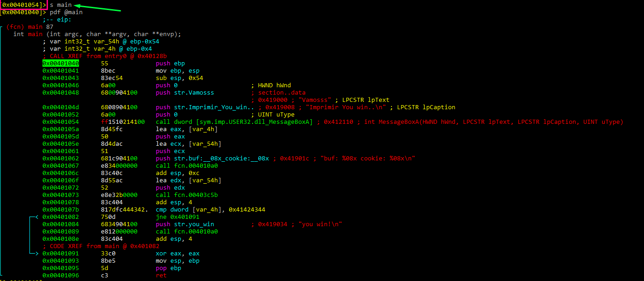This screenshot has width=644, height=281.
Task: Select the 'int main (int argc, char **argv, char **envp);' signature
Action: (97, 34)
